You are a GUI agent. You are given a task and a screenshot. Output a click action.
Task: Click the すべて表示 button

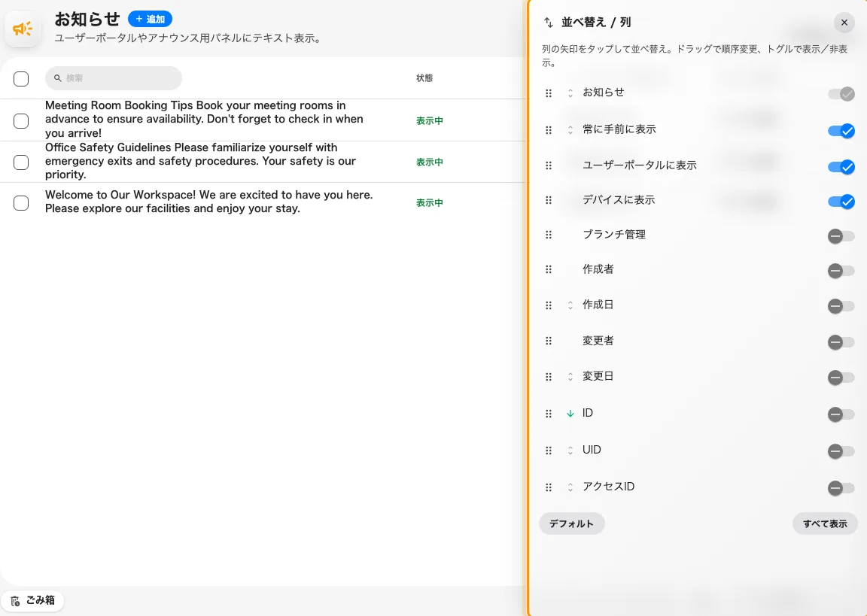825,523
